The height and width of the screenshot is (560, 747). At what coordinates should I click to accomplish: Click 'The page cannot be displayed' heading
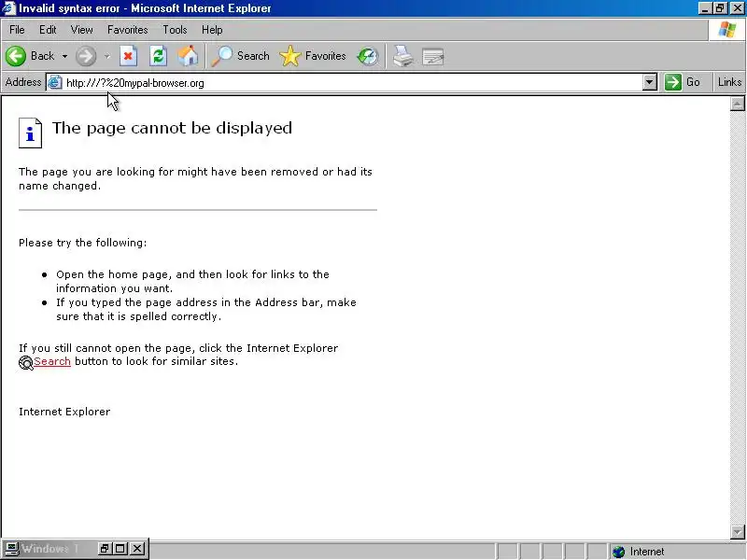(172, 128)
